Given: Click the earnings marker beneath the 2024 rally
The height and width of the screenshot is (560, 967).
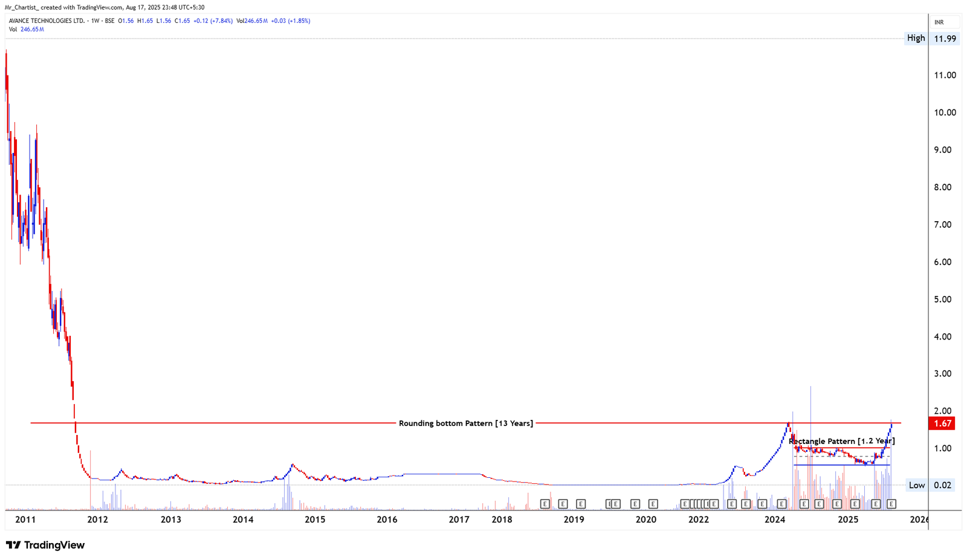Looking at the screenshot, I should click(x=782, y=503).
